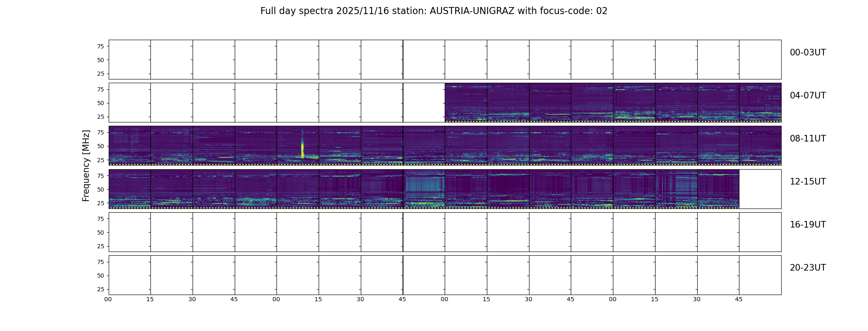
Task: Click the first empty panel of the 16-19UT row
Action: (x=130, y=232)
